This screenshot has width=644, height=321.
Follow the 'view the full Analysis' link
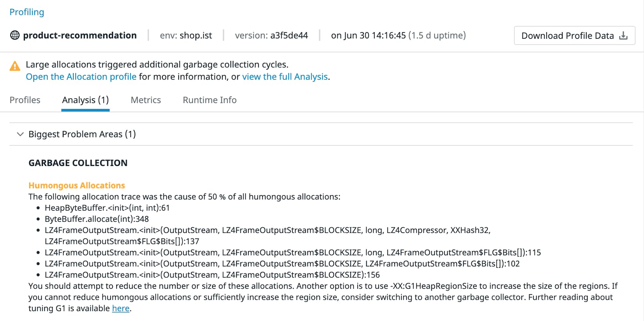coord(285,77)
